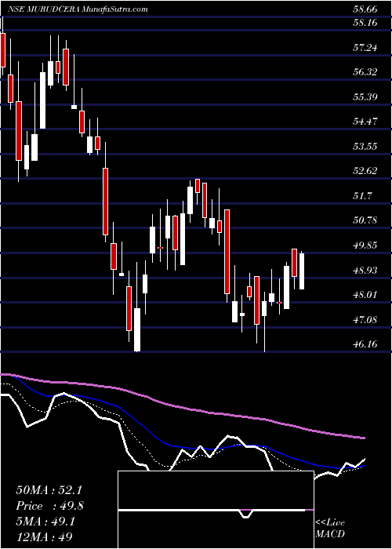Select the 46.16 price axis label
Image resolution: width=392 pixels, height=549 pixels.
[x=365, y=344]
